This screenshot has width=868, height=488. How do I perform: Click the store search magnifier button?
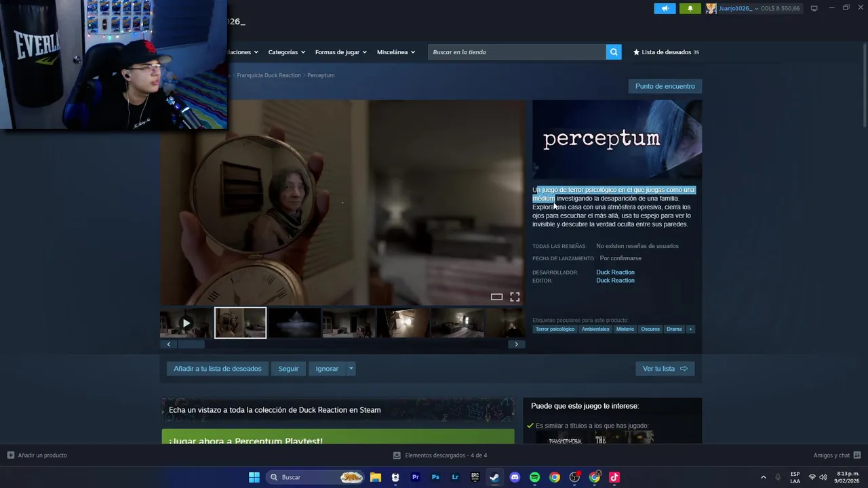(614, 52)
